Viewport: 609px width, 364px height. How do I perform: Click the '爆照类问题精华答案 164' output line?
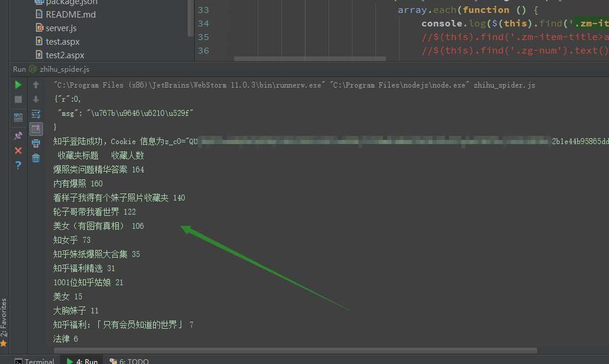(x=99, y=169)
